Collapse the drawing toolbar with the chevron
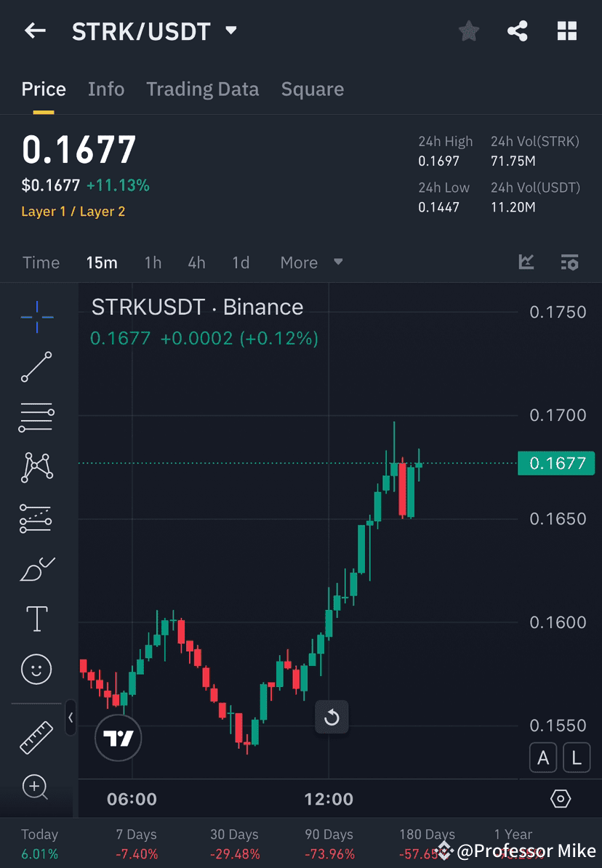 (x=71, y=718)
